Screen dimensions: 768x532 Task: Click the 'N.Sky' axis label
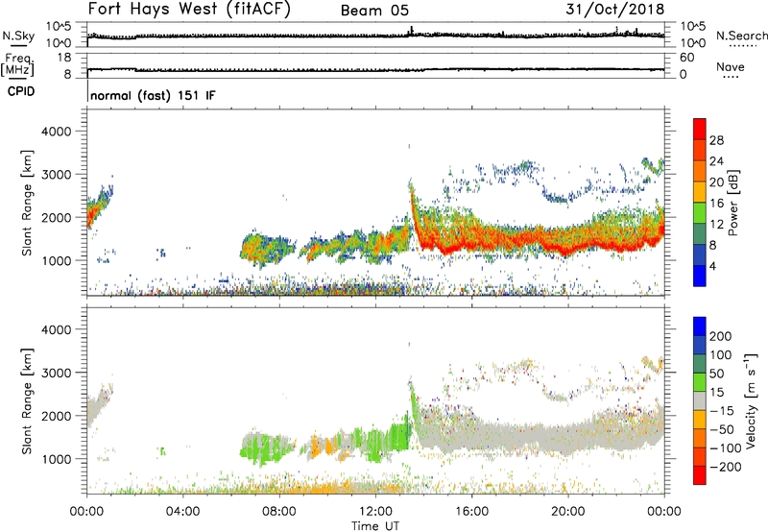(18, 36)
